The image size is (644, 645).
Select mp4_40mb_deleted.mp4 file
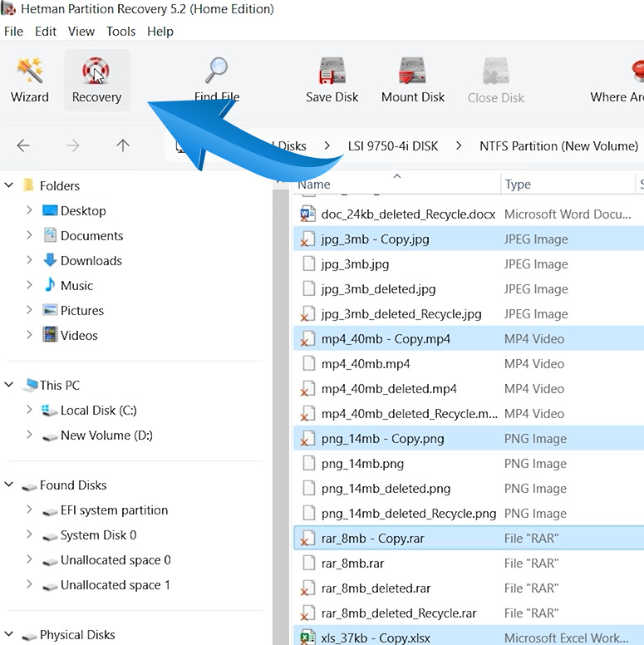[x=469, y=389]
